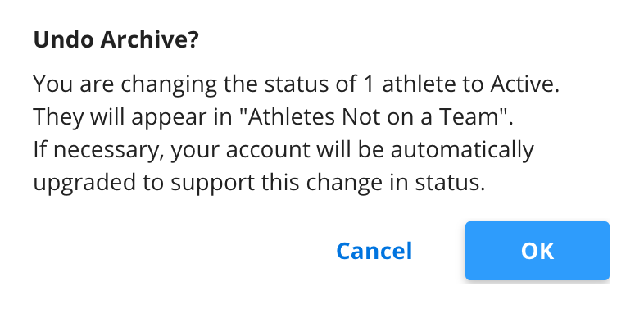Select the "Undo Archive?" heading text
644x318 pixels.
tap(116, 40)
